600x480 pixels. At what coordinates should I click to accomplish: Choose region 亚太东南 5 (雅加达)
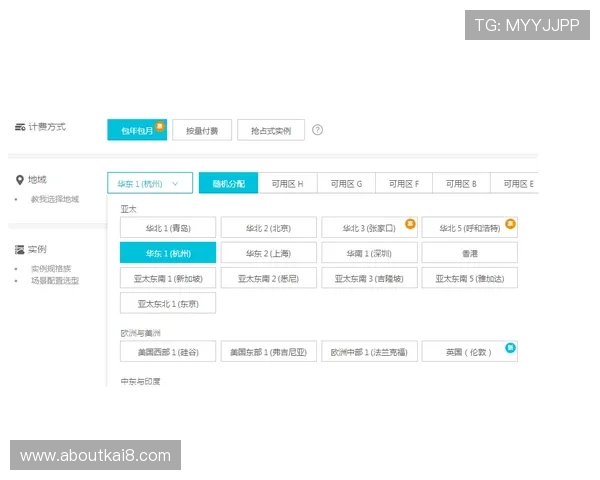(470, 278)
